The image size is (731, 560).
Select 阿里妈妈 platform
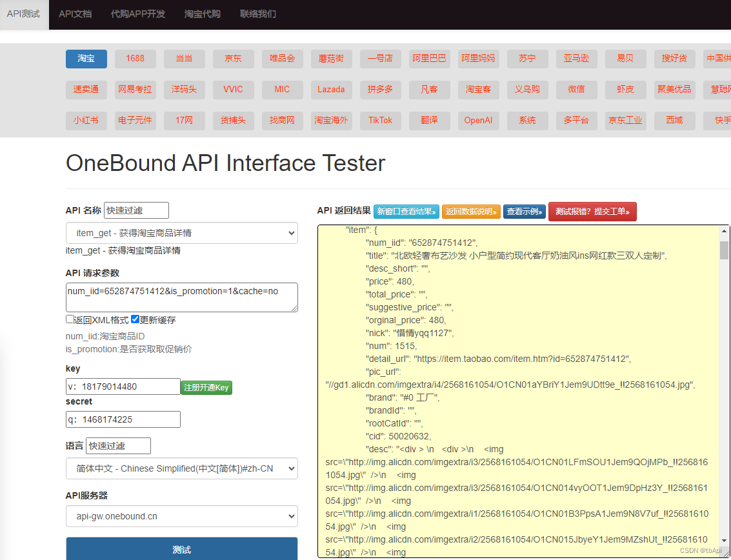478,59
